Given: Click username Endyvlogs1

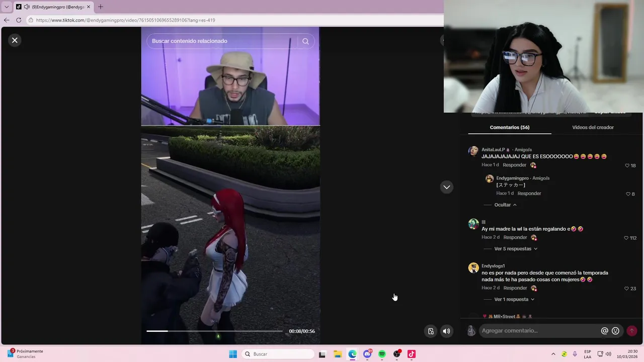Looking at the screenshot, I should pyautogui.click(x=493, y=266).
